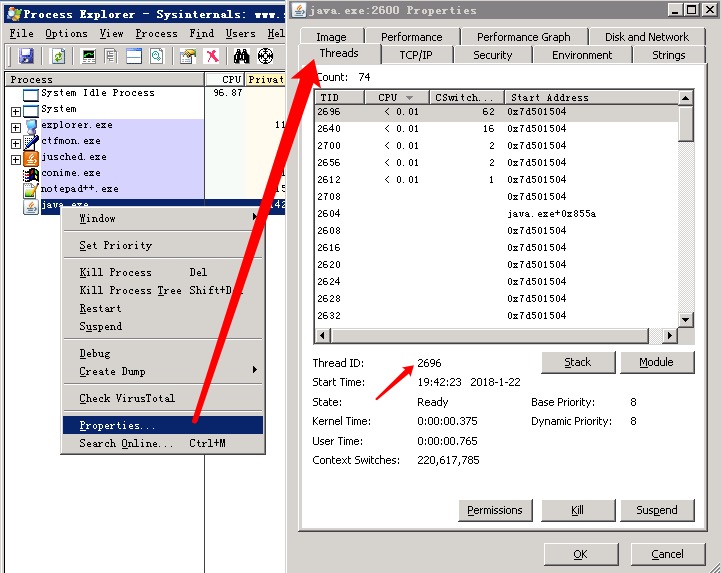Choose Search Online... menu entry
The width and height of the screenshot is (721, 573).
pos(163,443)
